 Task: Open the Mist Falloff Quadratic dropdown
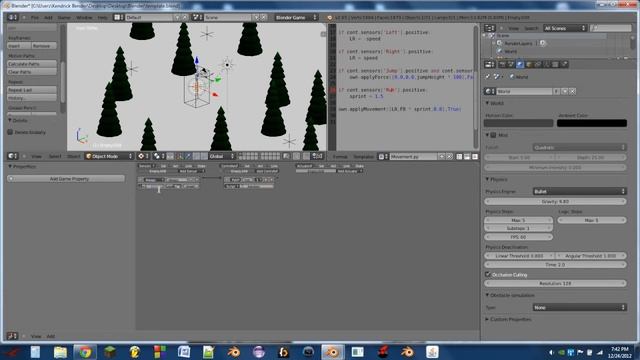pyautogui.click(x=579, y=147)
